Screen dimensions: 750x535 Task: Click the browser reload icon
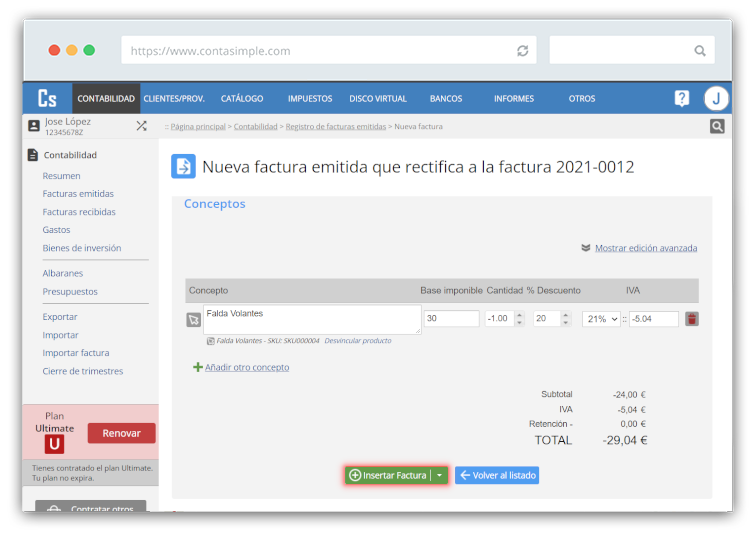pos(522,51)
